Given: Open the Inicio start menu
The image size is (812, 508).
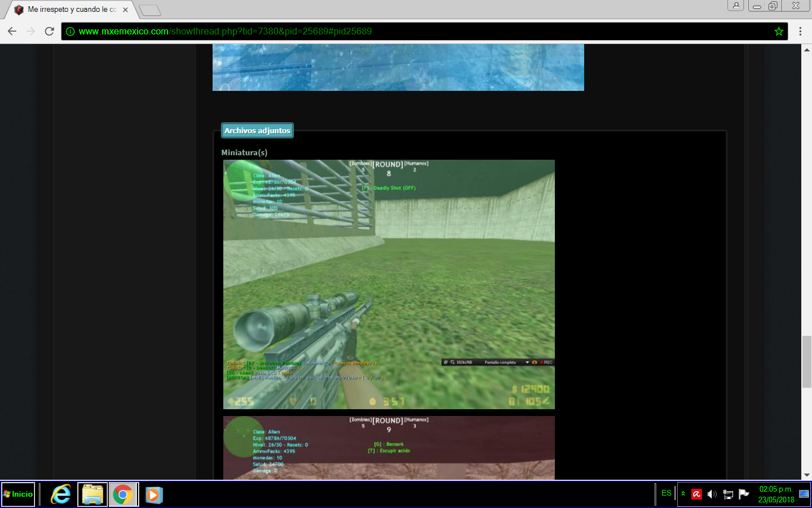Looking at the screenshot, I should pos(18,494).
